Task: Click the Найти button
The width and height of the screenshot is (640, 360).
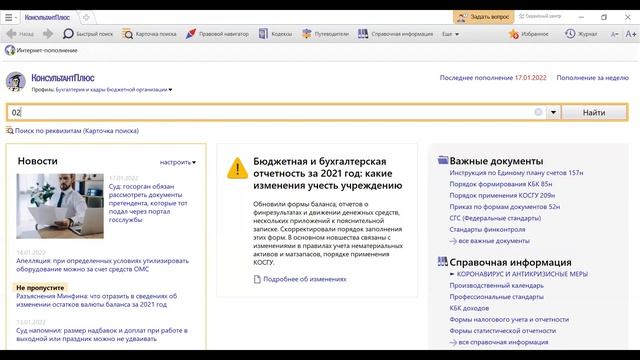Action: [594, 112]
